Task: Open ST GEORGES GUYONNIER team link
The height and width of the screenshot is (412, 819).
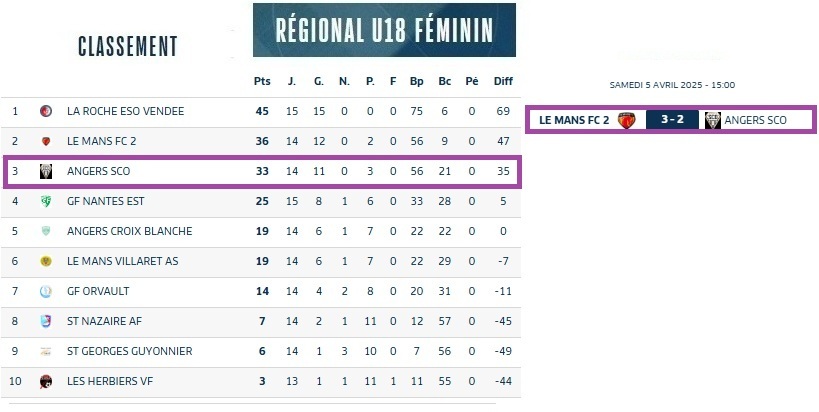Action: [x=129, y=351]
